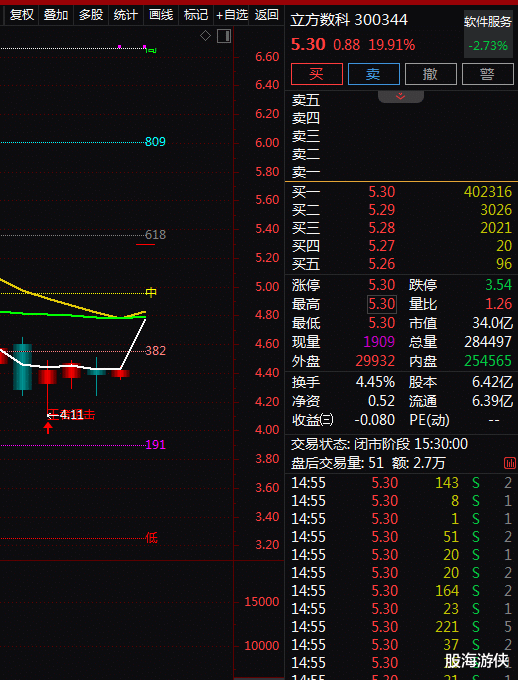
Task: Click the 外盘 value 29932
Action: 375,361
